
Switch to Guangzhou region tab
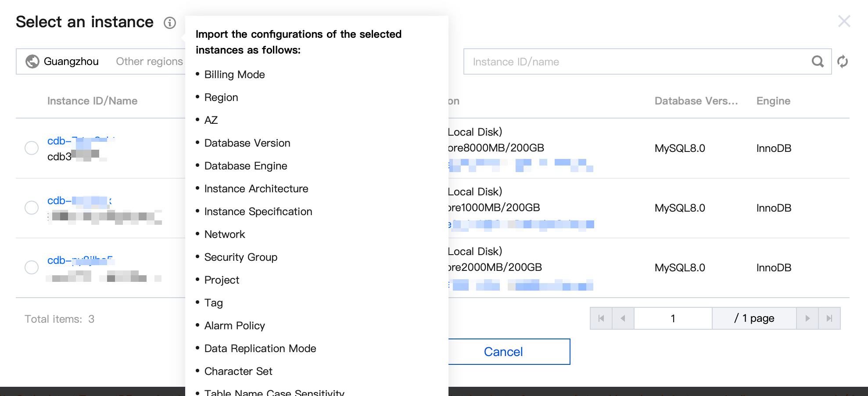(x=71, y=61)
